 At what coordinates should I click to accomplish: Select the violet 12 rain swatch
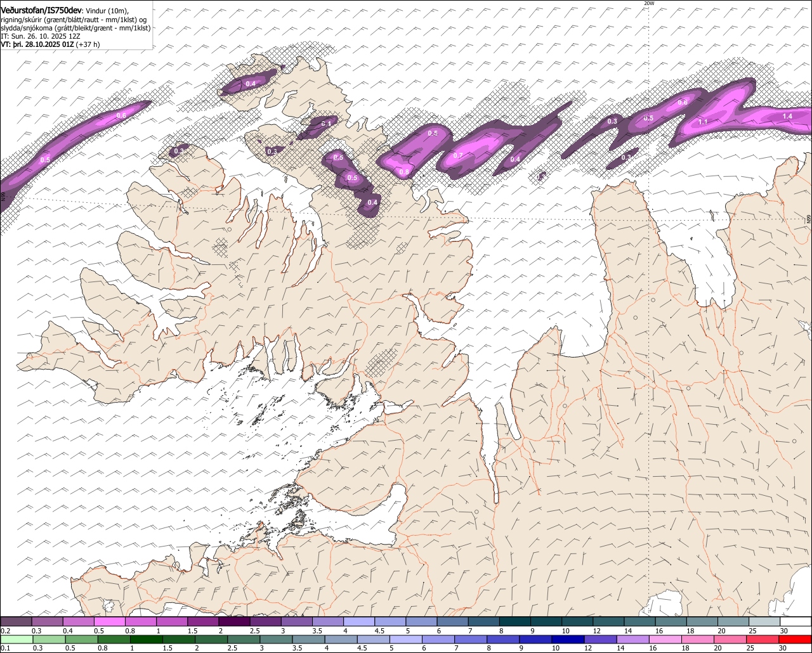(x=599, y=639)
